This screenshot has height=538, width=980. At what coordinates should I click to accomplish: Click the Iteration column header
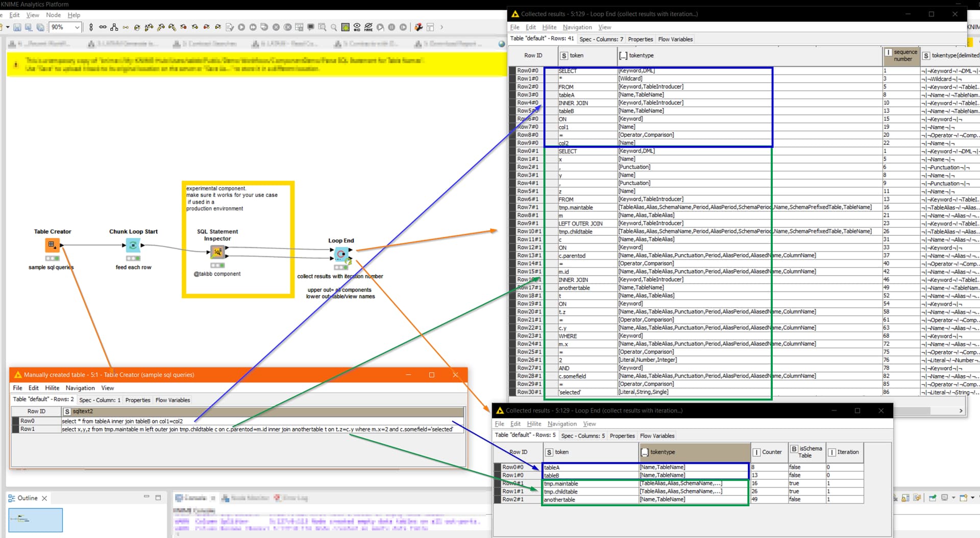[845, 452]
